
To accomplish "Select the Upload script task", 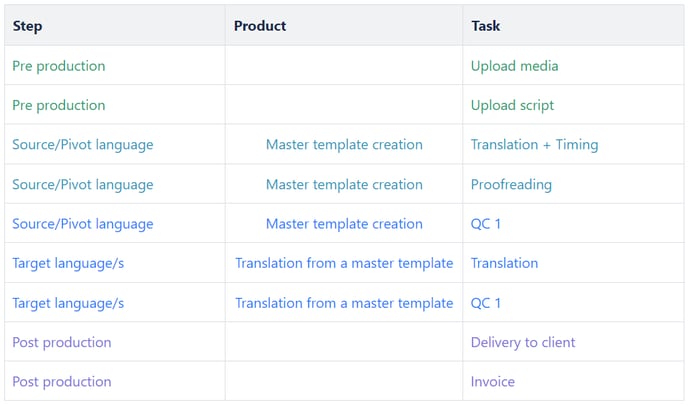I will (512, 105).
